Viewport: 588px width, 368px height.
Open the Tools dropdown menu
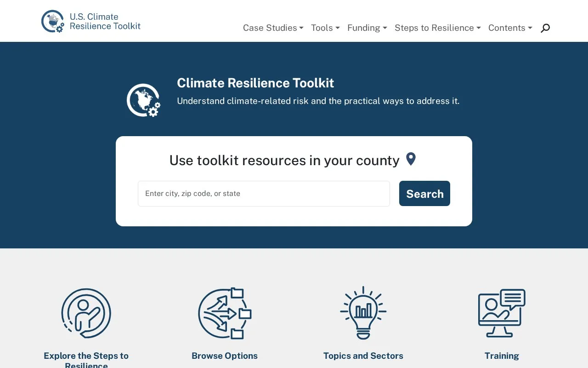pos(325,28)
